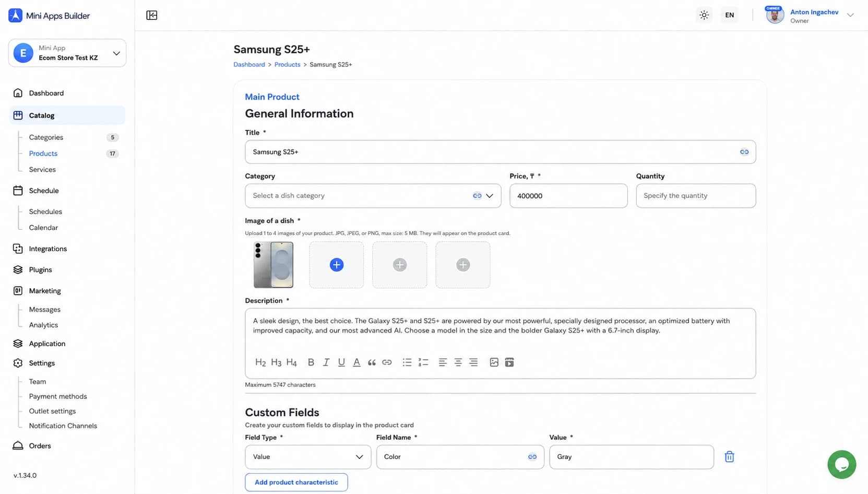868x494 pixels.
Task: Open the Field Type dropdown
Action: [308, 457]
